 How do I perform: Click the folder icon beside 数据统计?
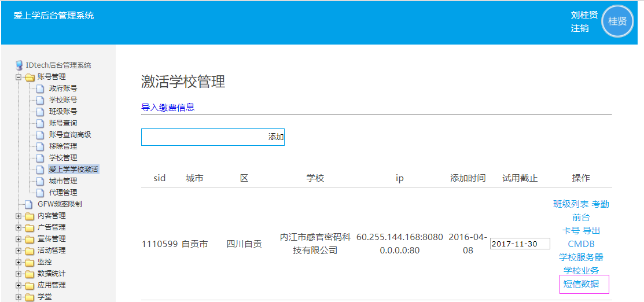coord(30,274)
